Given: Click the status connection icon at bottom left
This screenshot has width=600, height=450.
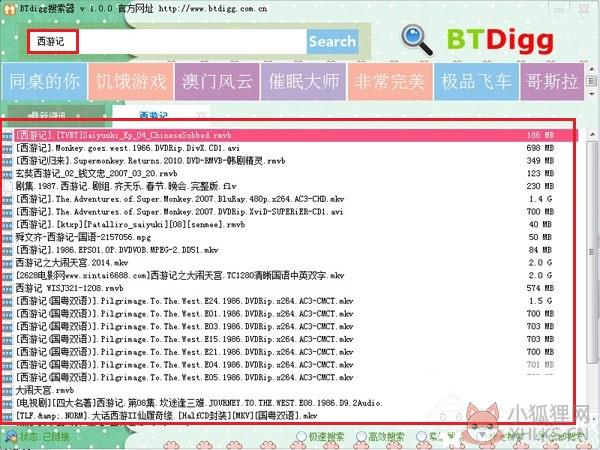Looking at the screenshot, I should tap(11, 437).
